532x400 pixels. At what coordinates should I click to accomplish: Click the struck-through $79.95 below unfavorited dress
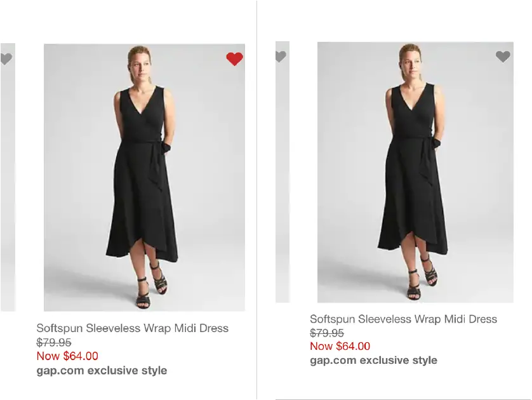coord(327,333)
